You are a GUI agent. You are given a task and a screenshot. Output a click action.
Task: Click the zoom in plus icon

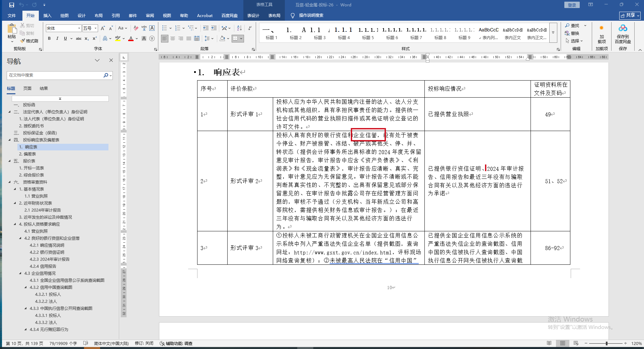[625, 343]
